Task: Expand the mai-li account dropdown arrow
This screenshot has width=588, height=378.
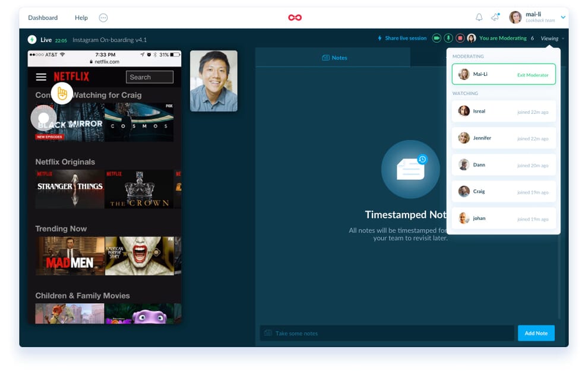Action: point(563,17)
